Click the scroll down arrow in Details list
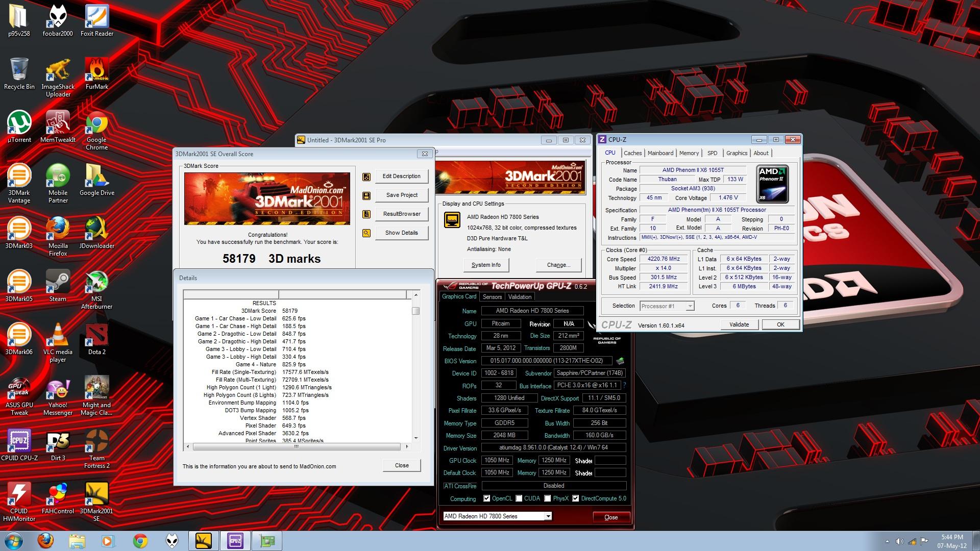This screenshot has height=551, width=980. pyautogui.click(x=416, y=438)
